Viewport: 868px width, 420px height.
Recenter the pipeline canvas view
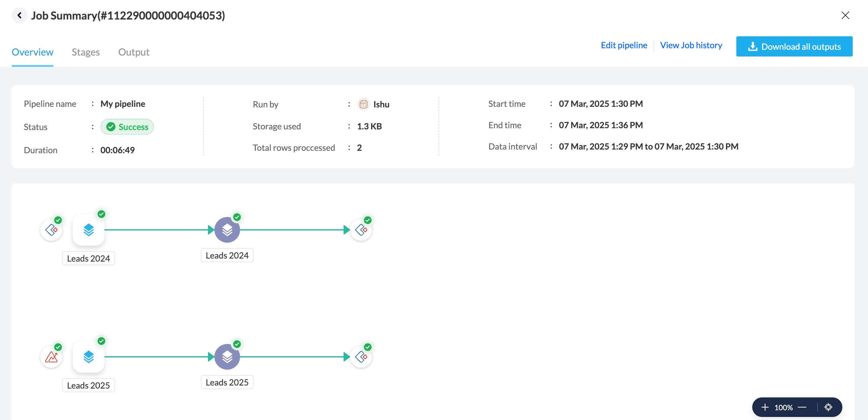coord(828,407)
